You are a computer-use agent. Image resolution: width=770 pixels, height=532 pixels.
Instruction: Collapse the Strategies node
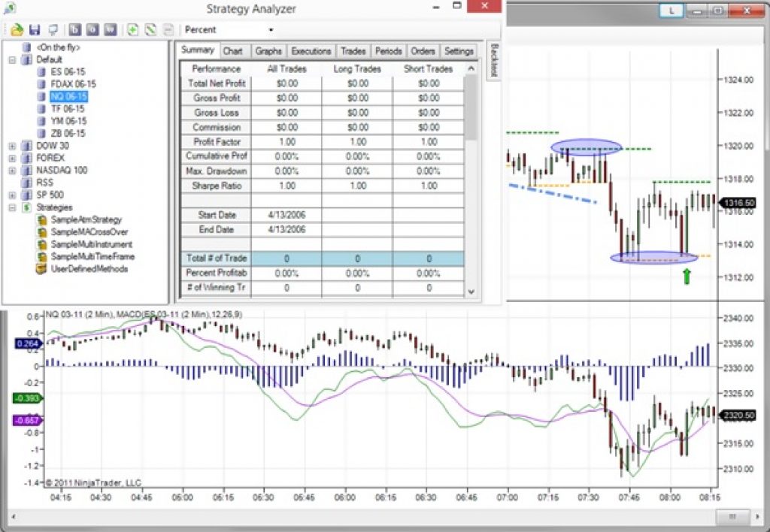point(12,207)
